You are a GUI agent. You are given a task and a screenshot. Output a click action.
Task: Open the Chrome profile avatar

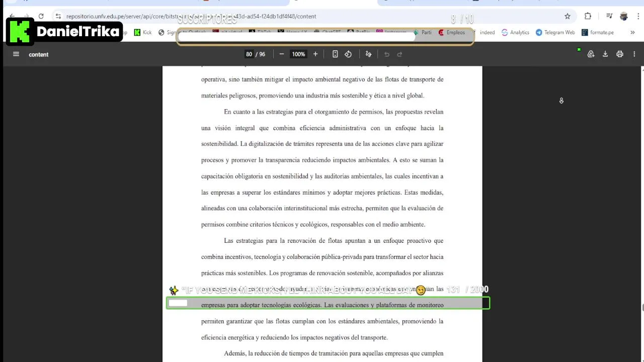pyautogui.click(x=624, y=16)
